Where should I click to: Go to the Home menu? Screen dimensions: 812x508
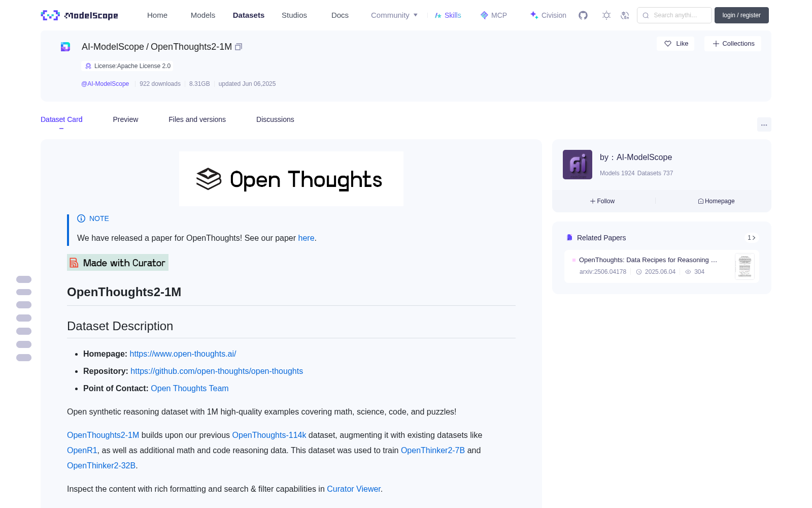(x=157, y=15)
